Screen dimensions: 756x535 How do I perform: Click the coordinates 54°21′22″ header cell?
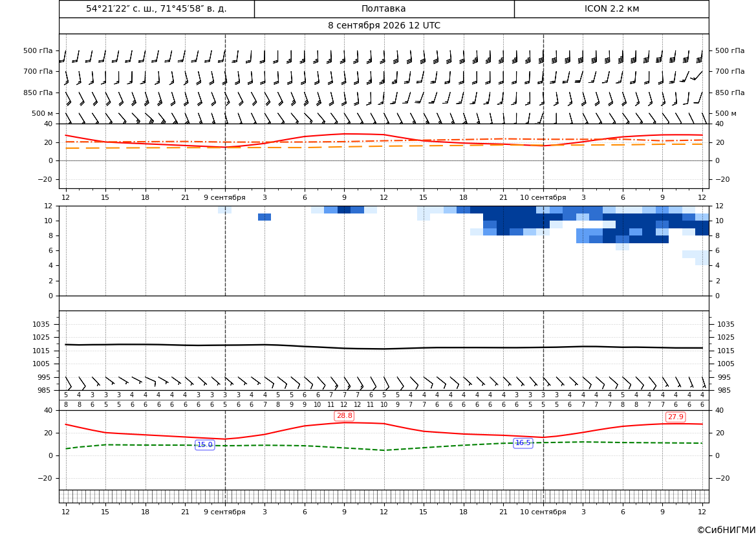point(157,8)
